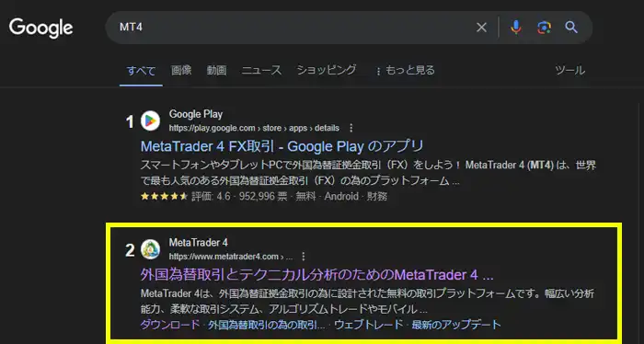Select the すべて tab
Image resolution: width=644 pixels, height=344 pixels.
141,71
